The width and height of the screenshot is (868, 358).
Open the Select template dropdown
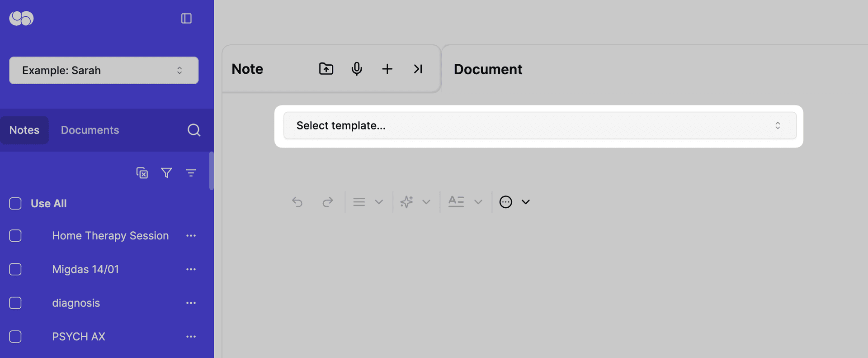539,126
